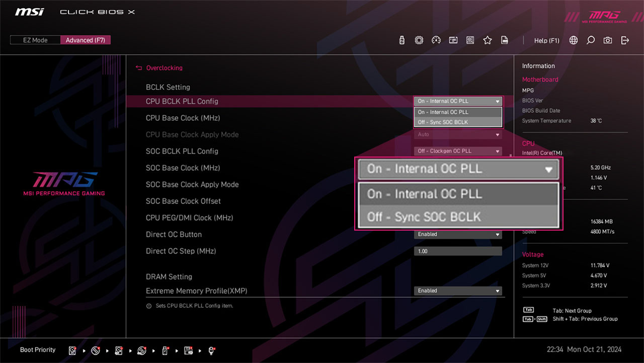
Task: Click the settings list scrollbar handle
Action: coord(510,156)
